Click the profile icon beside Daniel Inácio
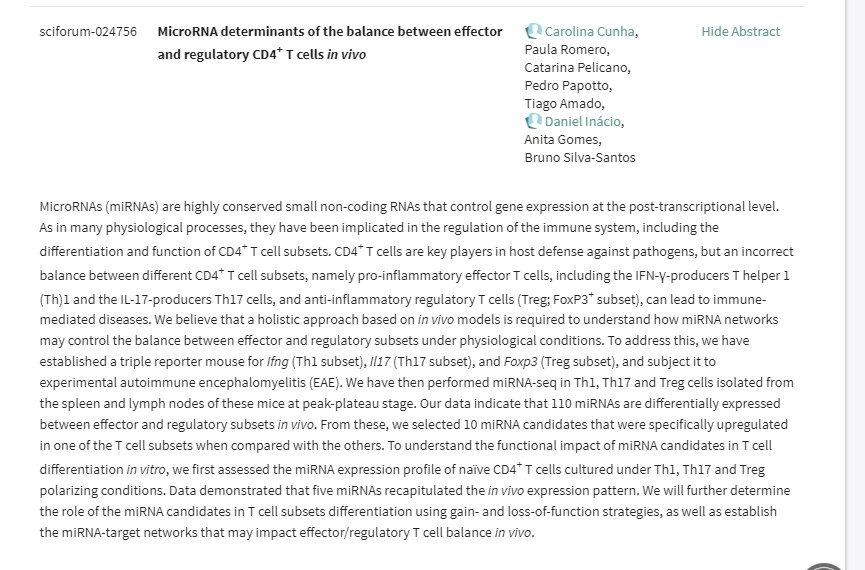The width and height of the screenshot is (865, 570). tap(533, 121)
